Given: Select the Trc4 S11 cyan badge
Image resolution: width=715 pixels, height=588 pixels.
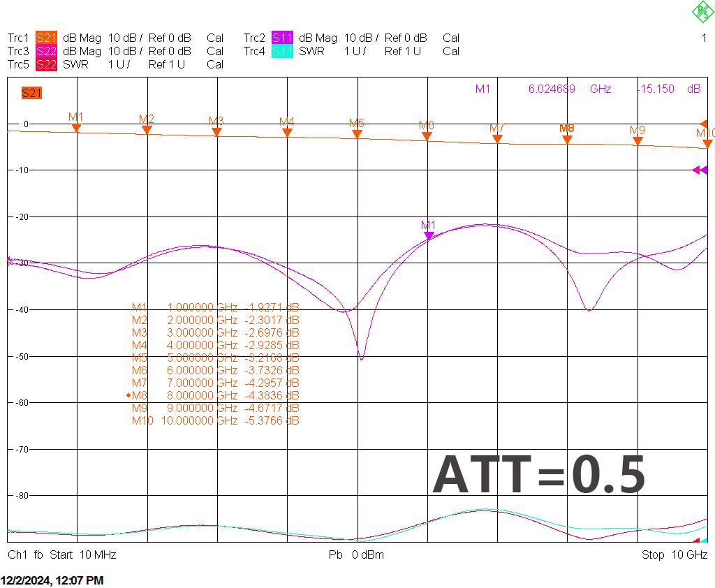Looking at the screenshot, I should [x=282, y=51].
